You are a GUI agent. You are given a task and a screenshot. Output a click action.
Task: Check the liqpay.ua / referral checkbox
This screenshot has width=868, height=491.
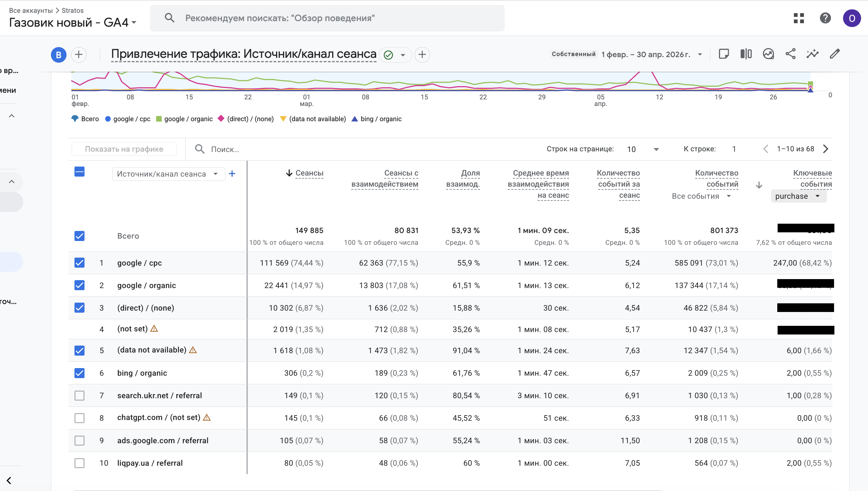79,463
